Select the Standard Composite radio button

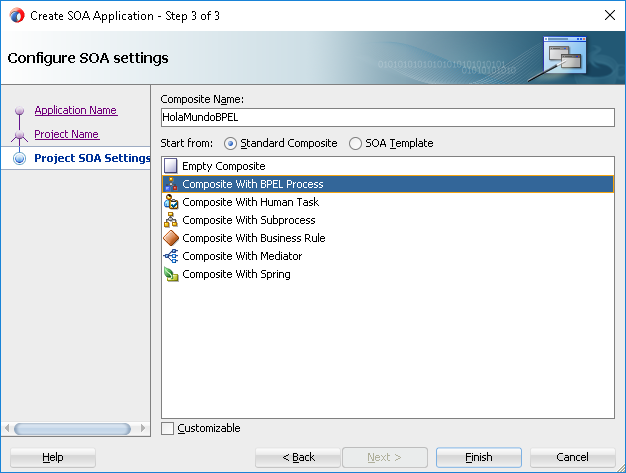tap(230, 143)
